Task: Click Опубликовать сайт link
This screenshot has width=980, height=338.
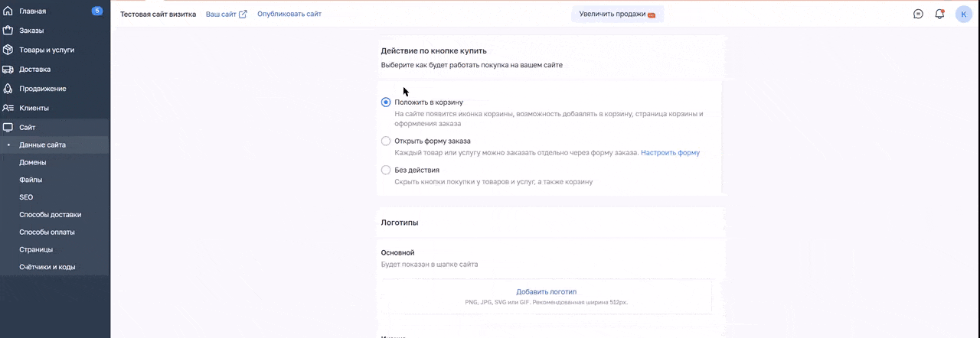Action: click(289, 14)
